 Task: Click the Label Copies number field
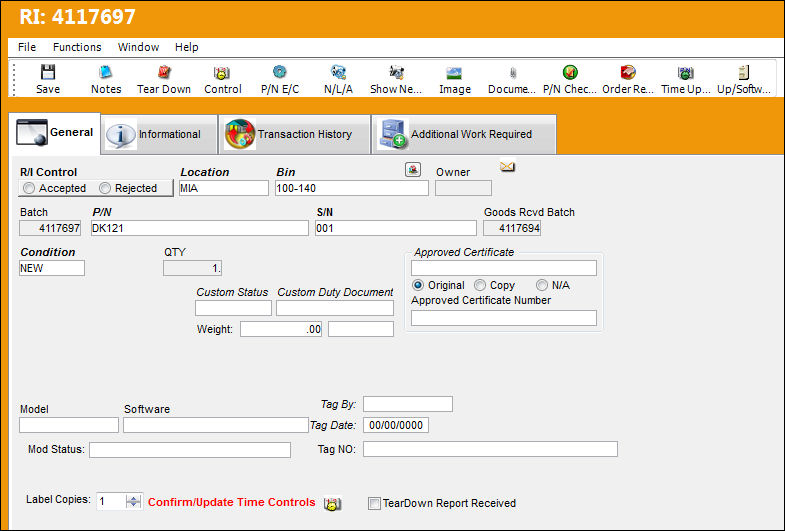click(x=111, y=501)
